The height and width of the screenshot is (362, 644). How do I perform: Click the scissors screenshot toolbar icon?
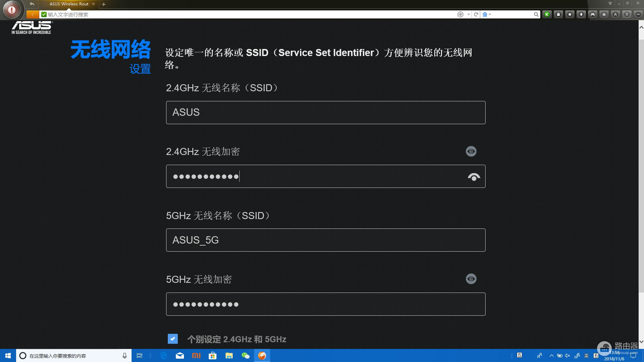pyautogui.click(x=627, y=14)
